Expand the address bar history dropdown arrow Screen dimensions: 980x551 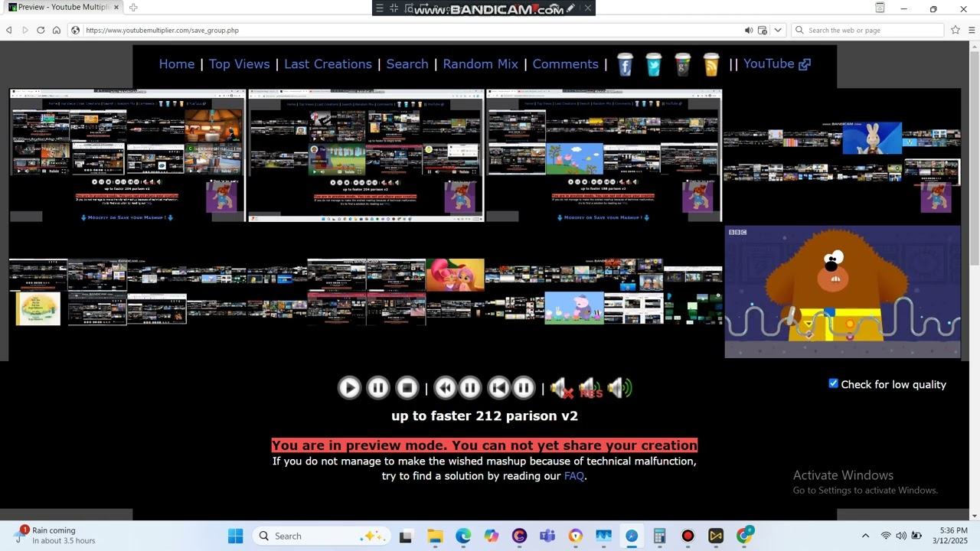coord(778,30)
